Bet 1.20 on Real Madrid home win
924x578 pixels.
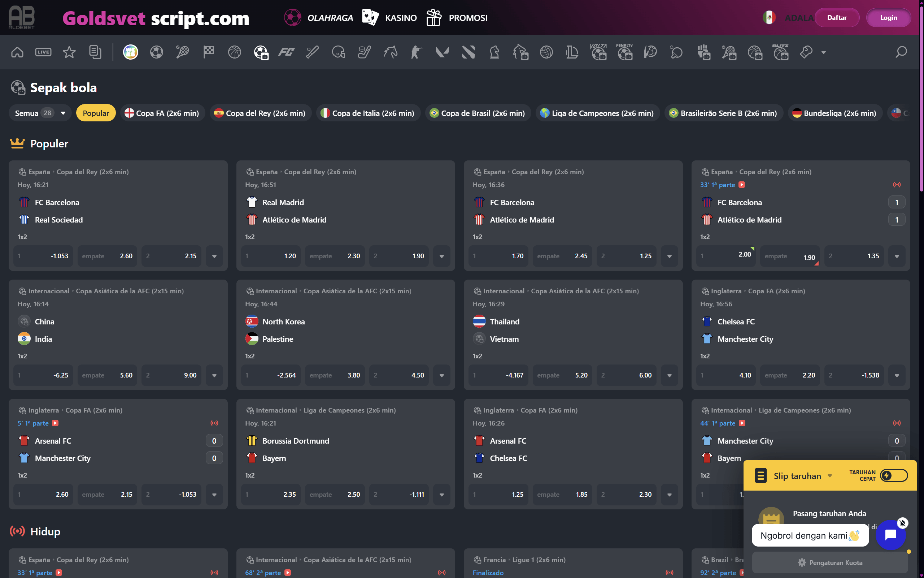(271, 256)
